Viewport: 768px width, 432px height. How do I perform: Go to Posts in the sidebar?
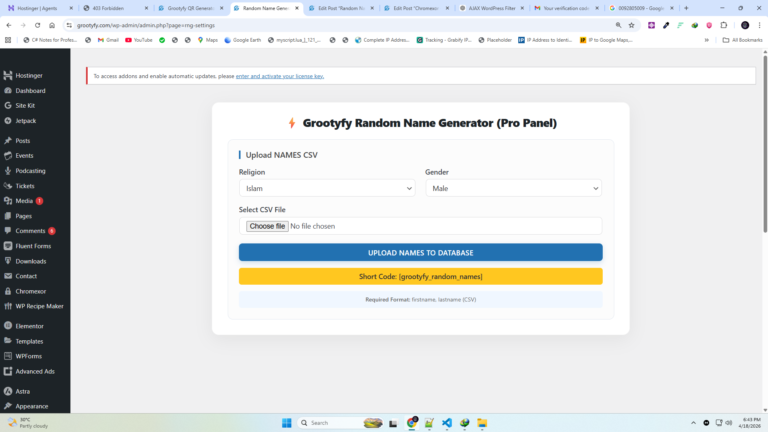pyautogui.click(x=23, y=141)
